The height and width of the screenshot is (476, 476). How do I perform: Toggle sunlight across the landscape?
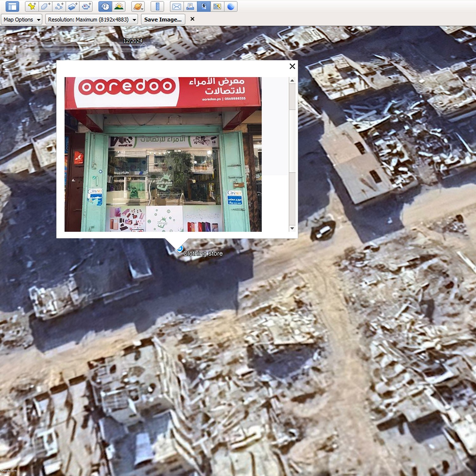coord(119,6)
